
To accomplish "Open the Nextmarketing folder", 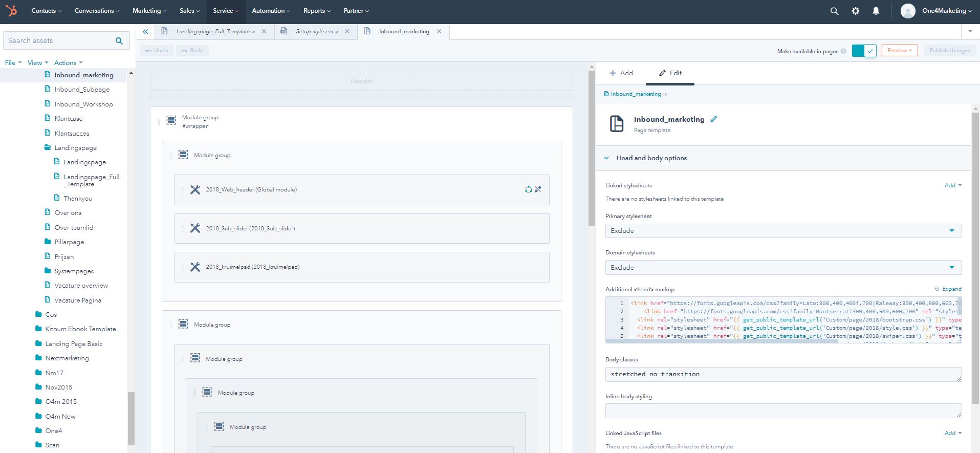I will click(x=67, y=358).
